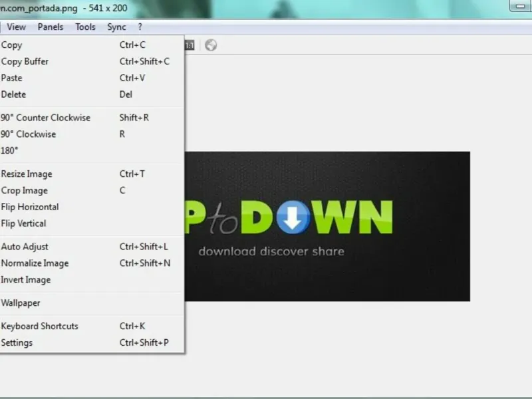Open the question mark help menu
532x399 pixels.
140,27
